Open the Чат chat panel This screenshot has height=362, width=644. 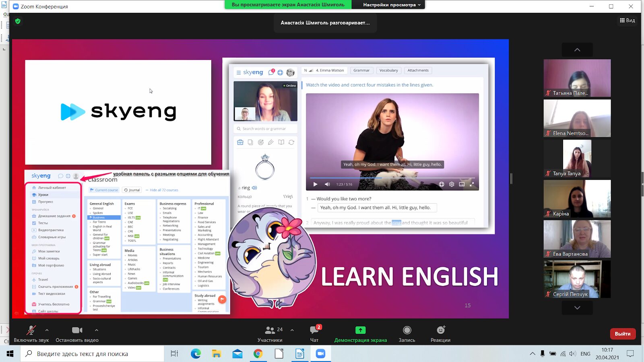click(314, 334)
